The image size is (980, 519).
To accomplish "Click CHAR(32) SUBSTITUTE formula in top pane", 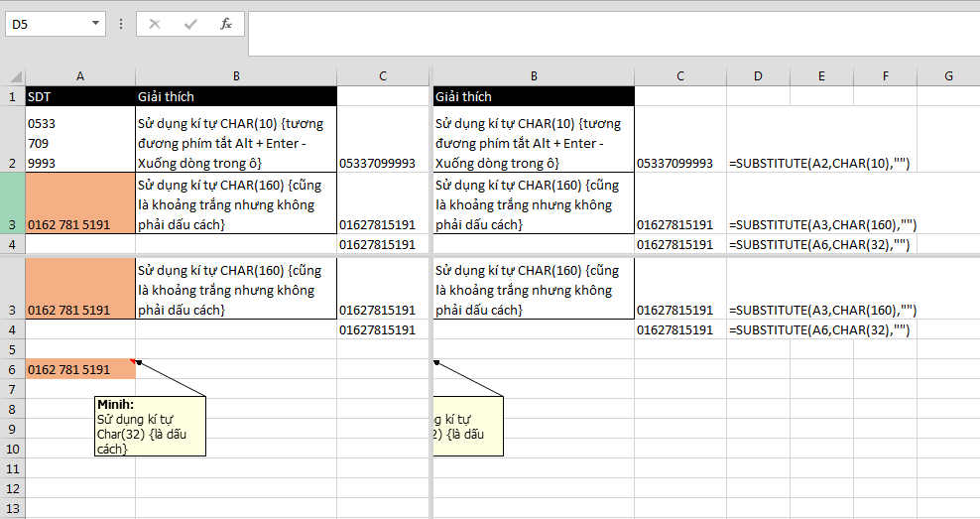I will point(819,244).
